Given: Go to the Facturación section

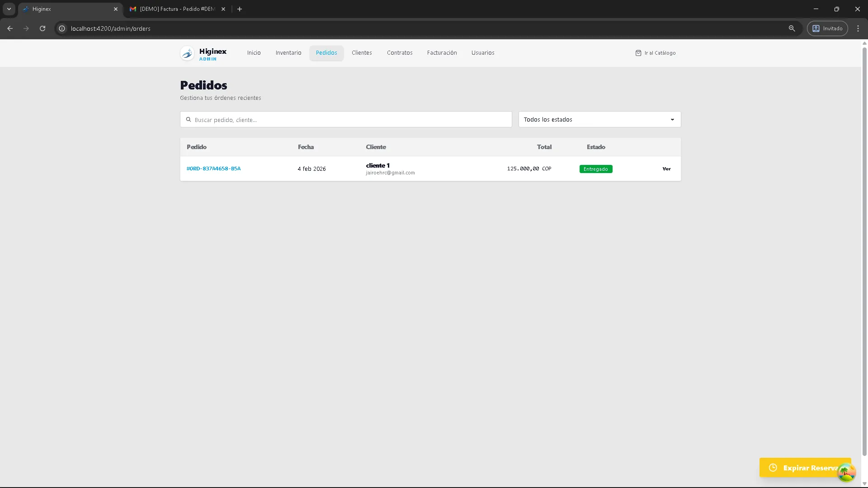Looking at the screenshot, I should 442,53.
